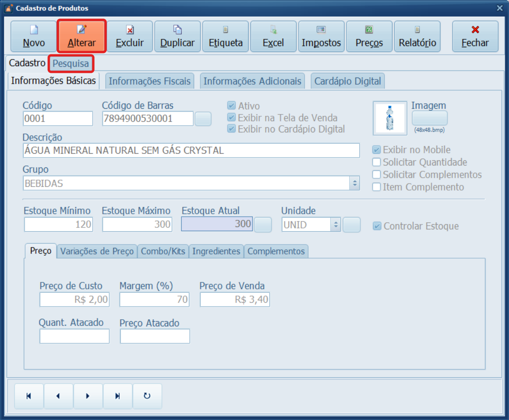Switch to the Pesquisa tab

pos(71,63)
